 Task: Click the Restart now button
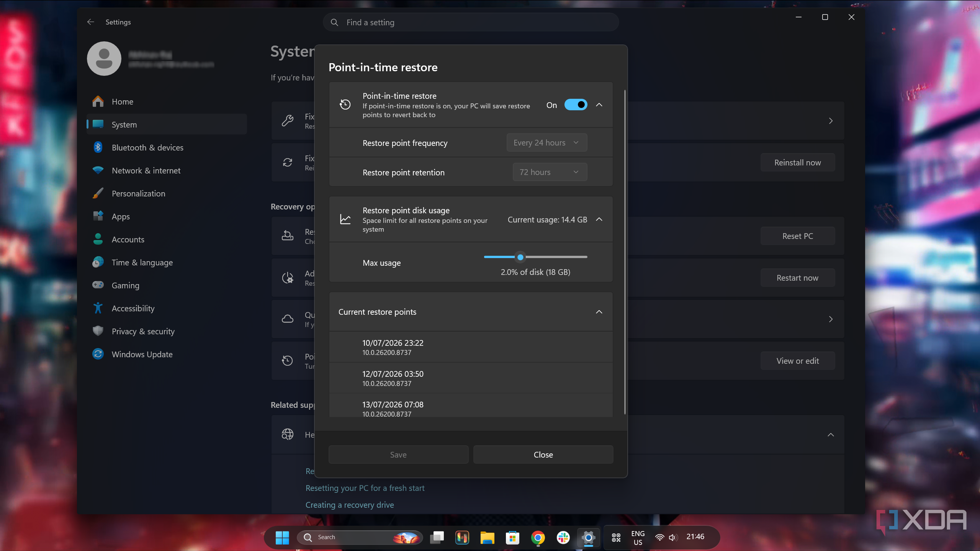[797, 278]
